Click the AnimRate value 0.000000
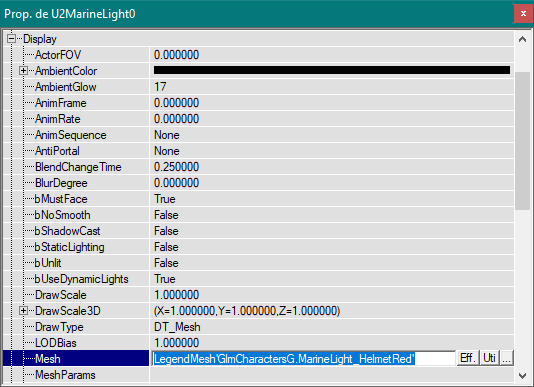 [176, 119]
